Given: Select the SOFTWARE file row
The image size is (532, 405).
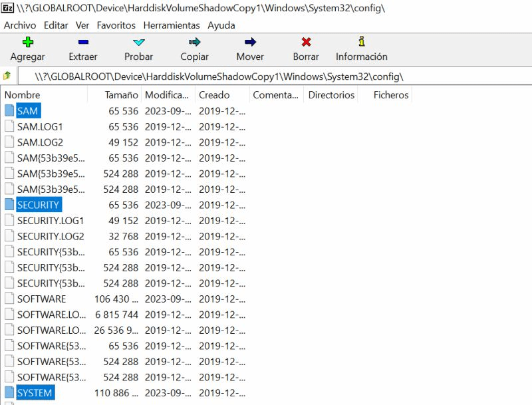Looking at the screenshot, I should 41,299.
